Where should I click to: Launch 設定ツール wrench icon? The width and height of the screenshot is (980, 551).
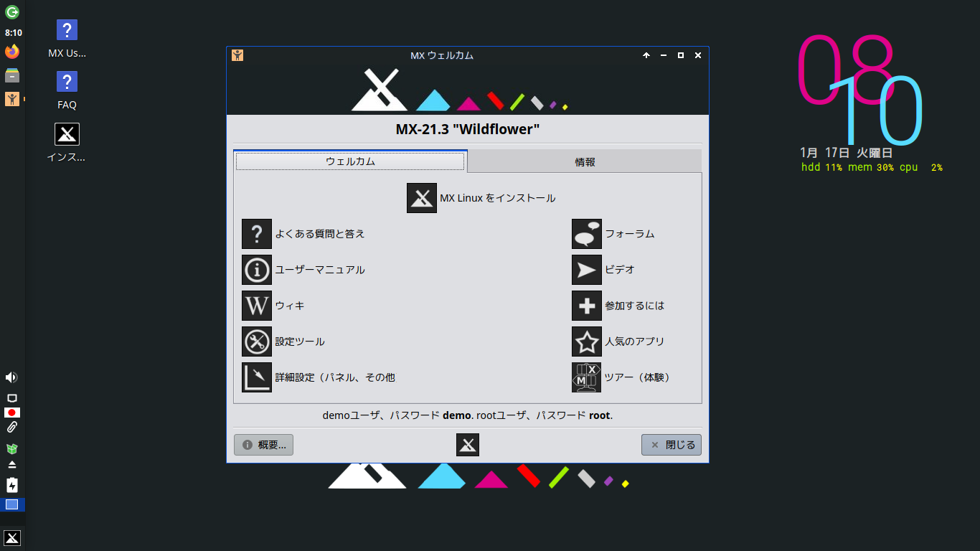click(257, 342)
